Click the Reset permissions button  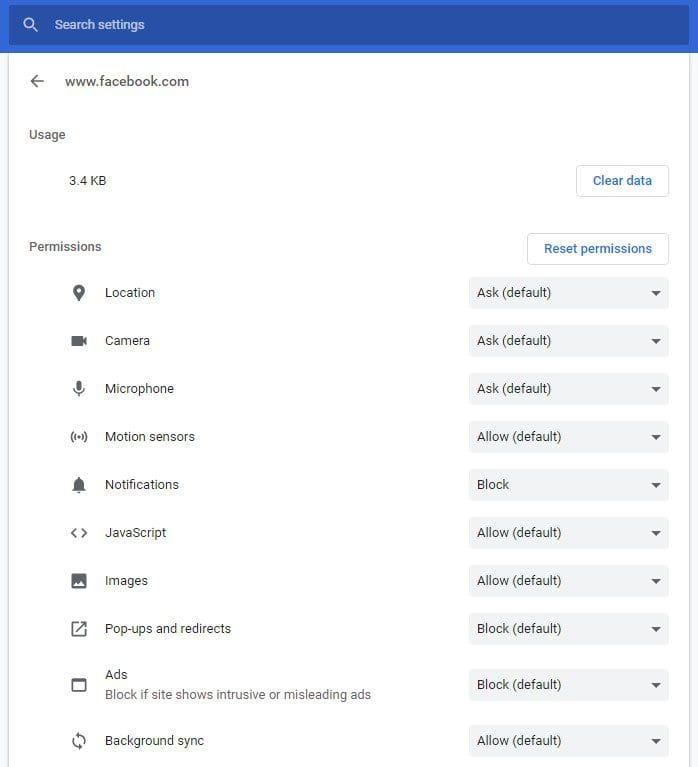pos(598,249)
